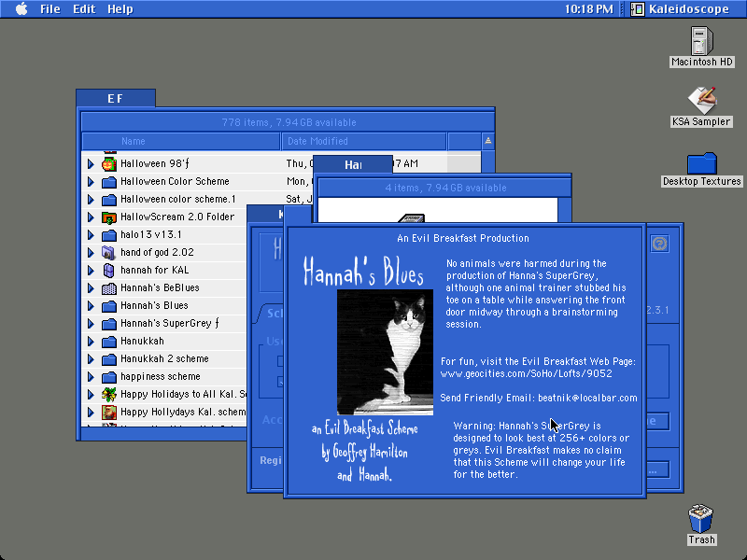Click the '4 items, 7.94 GB available' status
This screenshot has height=560, width=747.
(x=445, y=189)
